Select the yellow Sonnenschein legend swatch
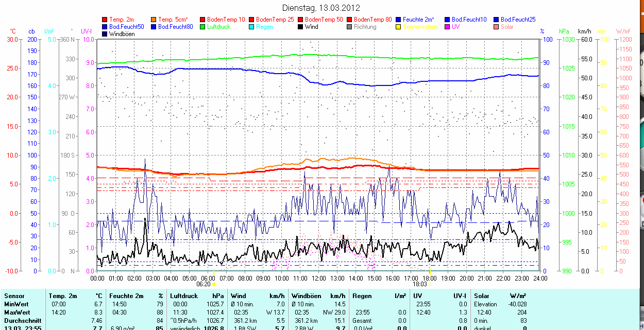 pyautogui.click(x=398, y=27)
